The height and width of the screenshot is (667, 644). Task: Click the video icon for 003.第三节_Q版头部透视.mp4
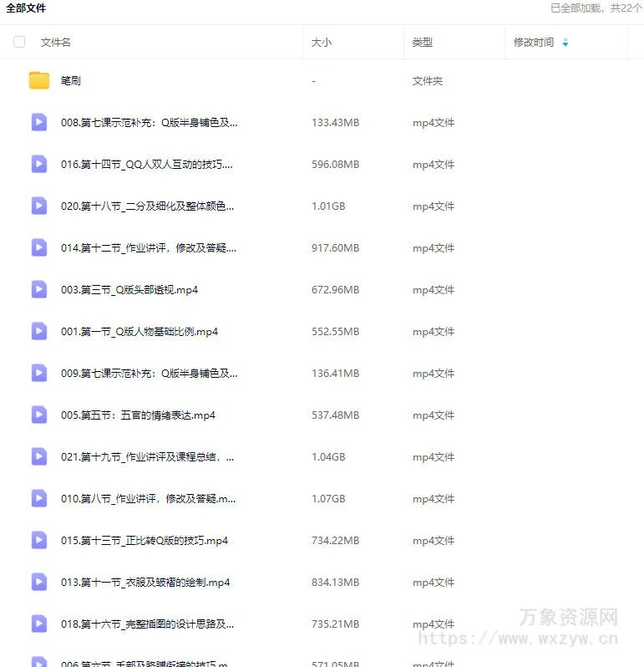tap(39, 289)
